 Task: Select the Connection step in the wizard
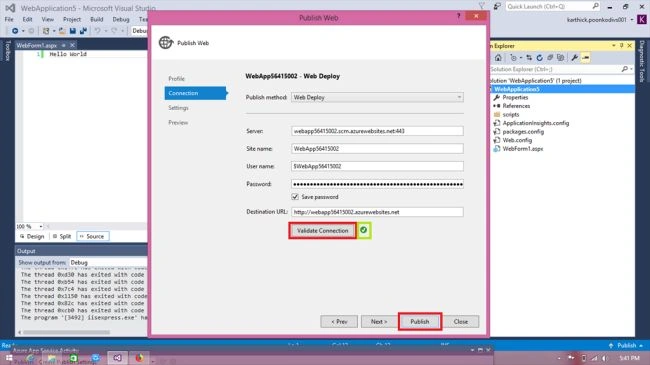195,93
